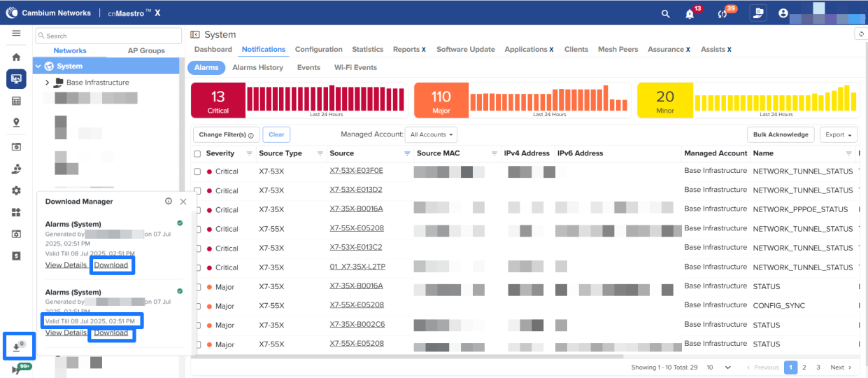
Task: Open the search magnifier in top bar
Action: (665, 13)
